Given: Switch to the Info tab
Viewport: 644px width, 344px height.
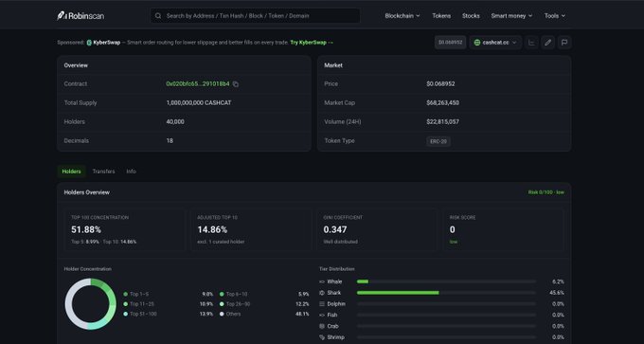Looking at the screenshot, I should pyautogui.click(x=131, y=172).
